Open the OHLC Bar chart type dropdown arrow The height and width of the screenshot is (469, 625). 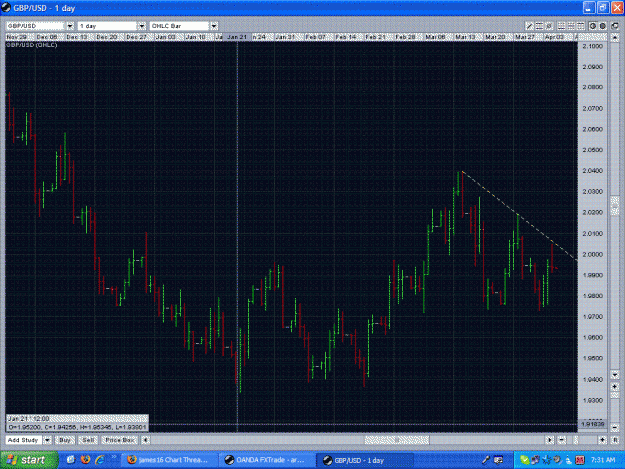214,26
